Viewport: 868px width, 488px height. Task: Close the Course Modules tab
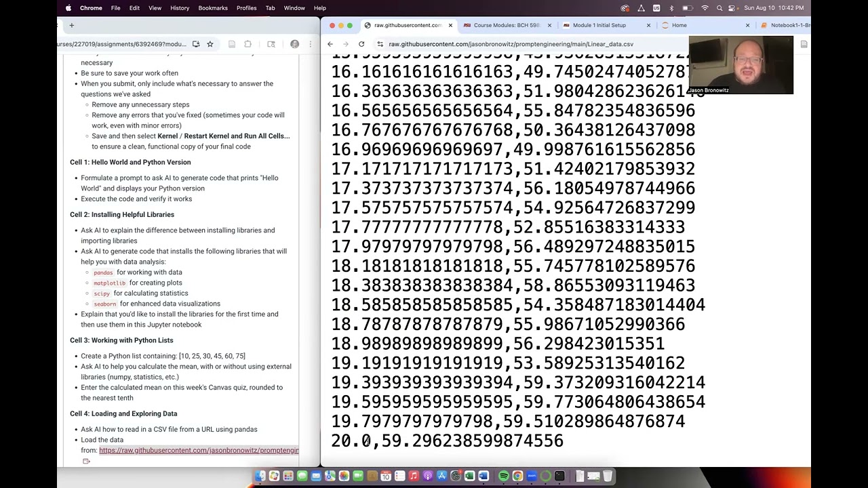point(549,25)
